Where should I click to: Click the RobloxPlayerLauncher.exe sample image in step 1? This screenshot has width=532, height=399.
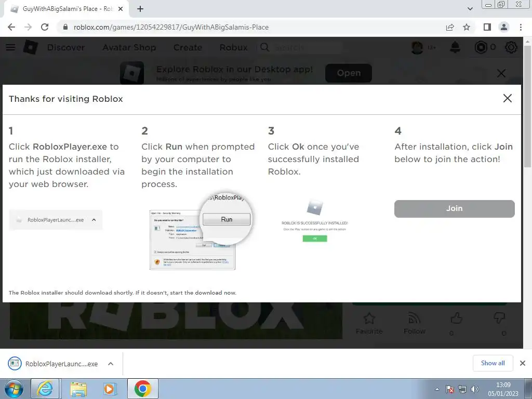(x=56, y=220)
